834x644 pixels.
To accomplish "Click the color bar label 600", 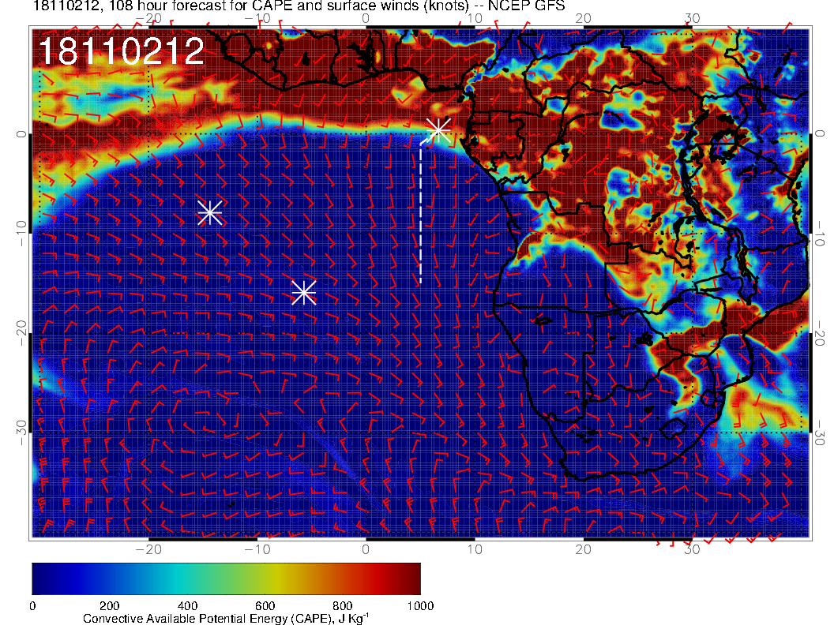I will coord(265,606).
